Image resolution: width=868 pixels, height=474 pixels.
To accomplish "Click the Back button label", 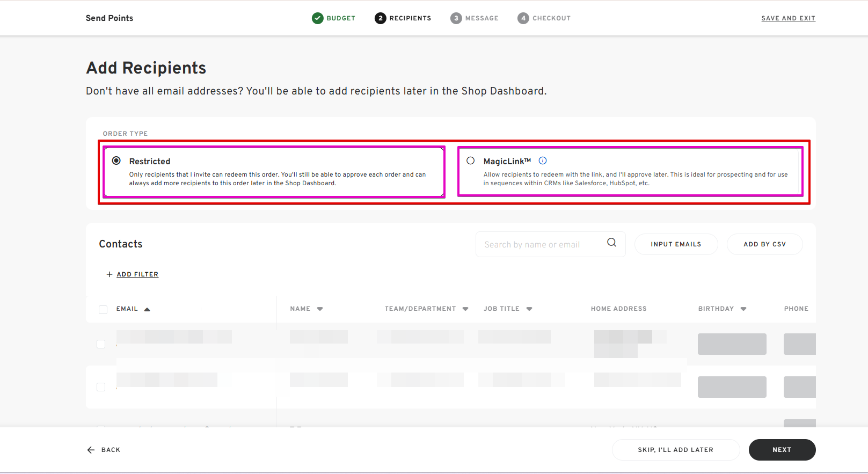I will click(111, 450).
